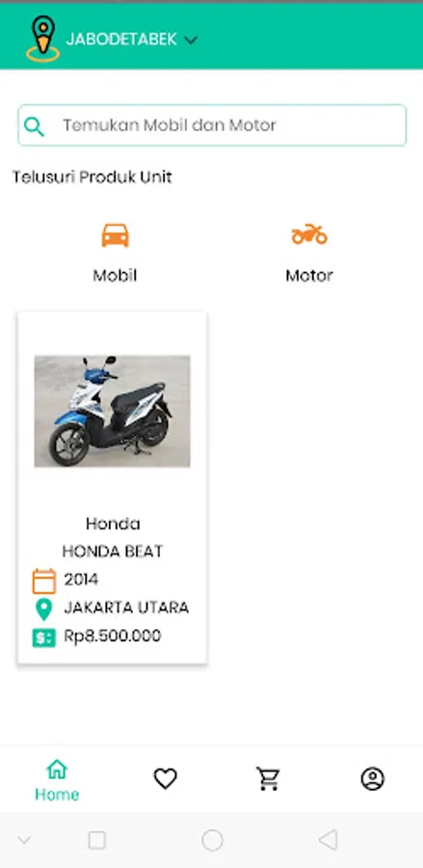Image resolution: width=423 pixels, height=868 pixels.
Task: Open the favorites heart tab
Action: [x=165, y=779]
